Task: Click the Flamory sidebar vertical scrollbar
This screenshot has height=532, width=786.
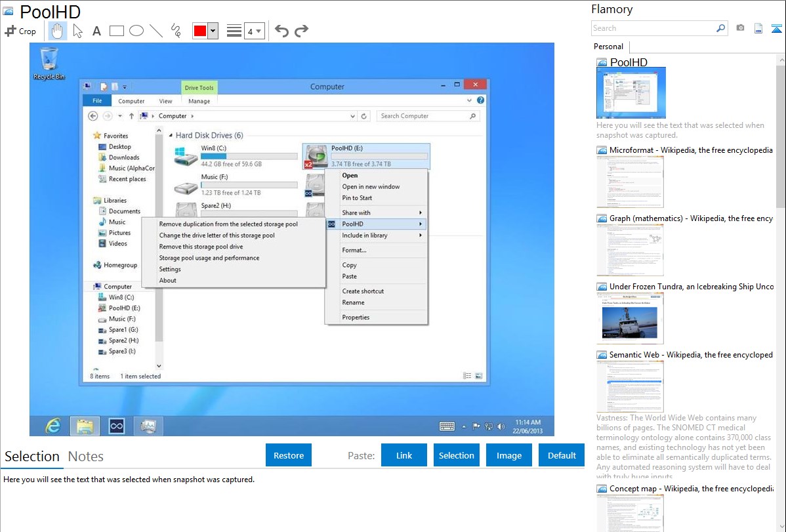Action: pos(781,135)
